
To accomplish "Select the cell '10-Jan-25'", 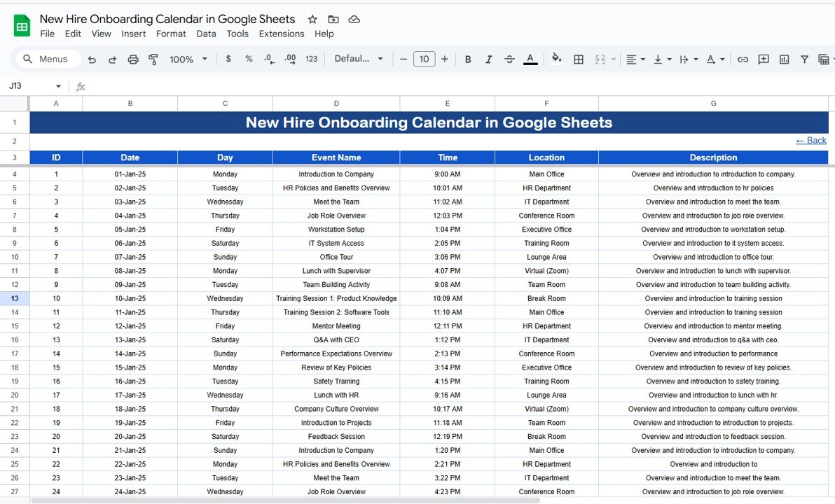I will coord(130,299).
